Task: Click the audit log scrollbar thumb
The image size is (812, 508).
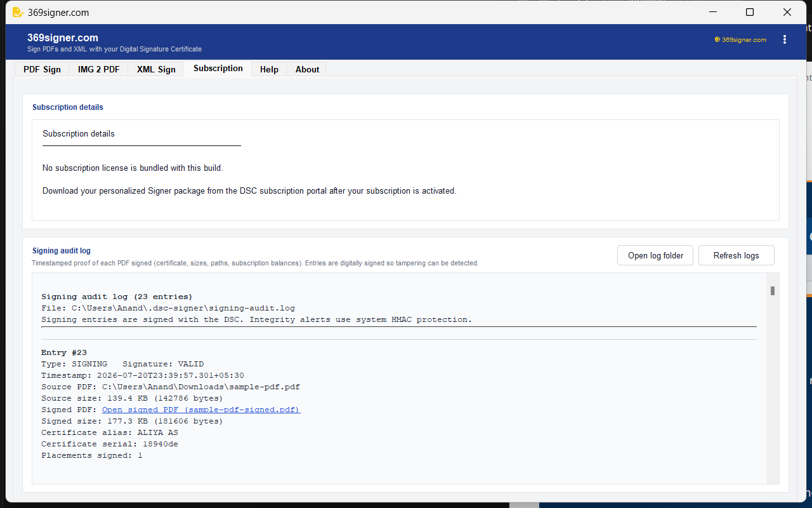Action: (773, 291)
